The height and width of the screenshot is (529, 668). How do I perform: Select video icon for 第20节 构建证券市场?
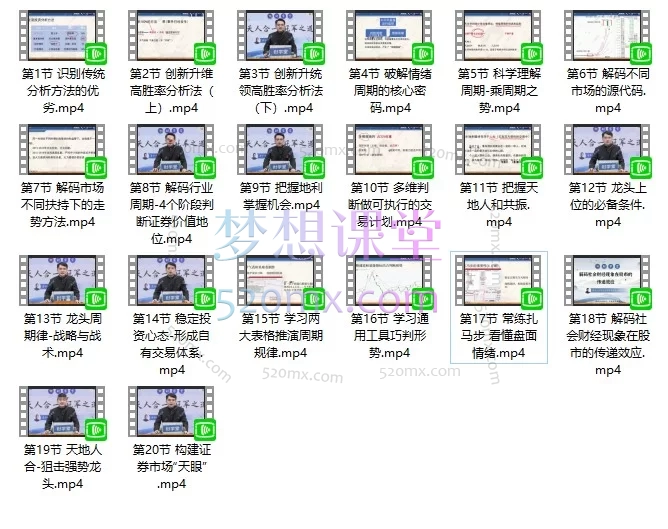171,412
